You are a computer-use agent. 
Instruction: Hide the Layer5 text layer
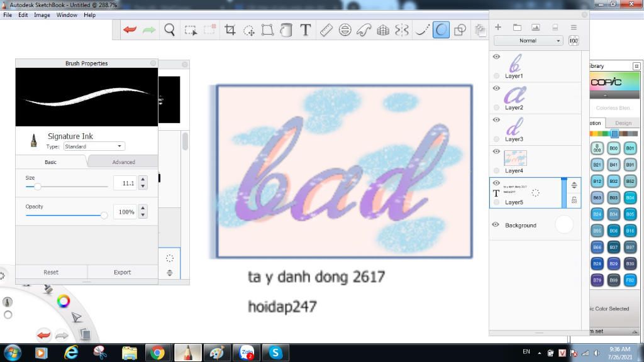[x=496, y=183]
